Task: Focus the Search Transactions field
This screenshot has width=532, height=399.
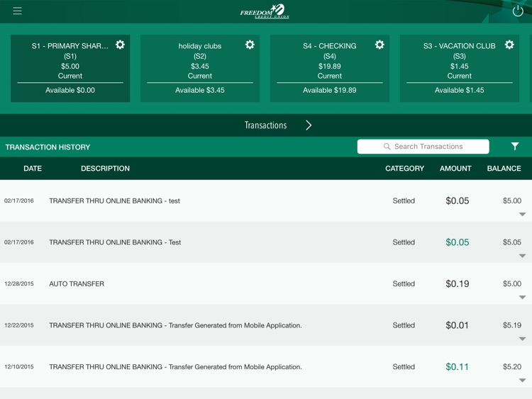Action: [x=423, y=147]
